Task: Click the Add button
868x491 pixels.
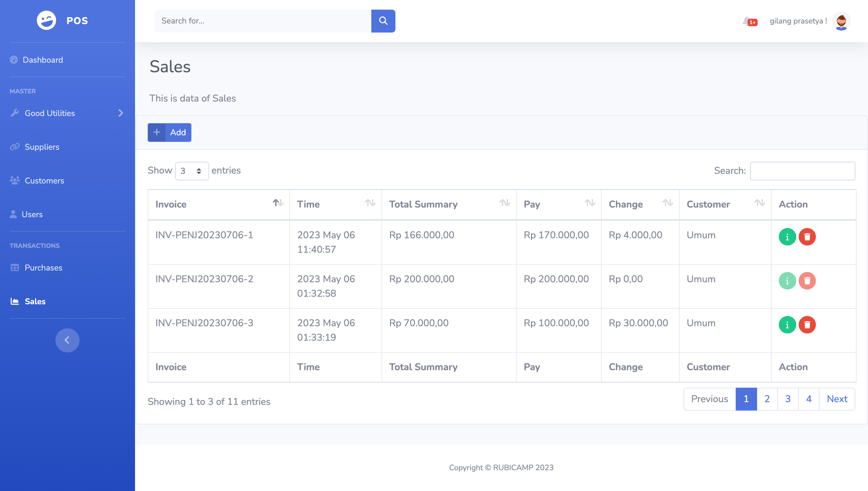Action: point(169,132)
